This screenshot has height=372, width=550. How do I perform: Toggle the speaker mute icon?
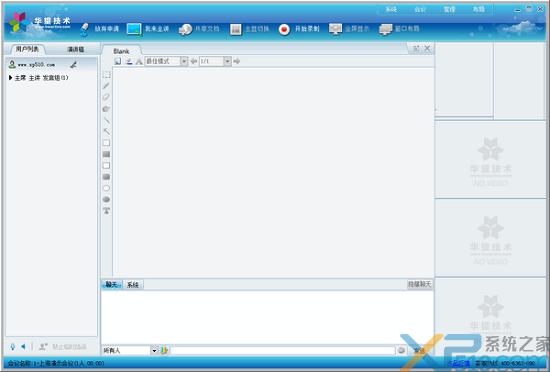23,347
